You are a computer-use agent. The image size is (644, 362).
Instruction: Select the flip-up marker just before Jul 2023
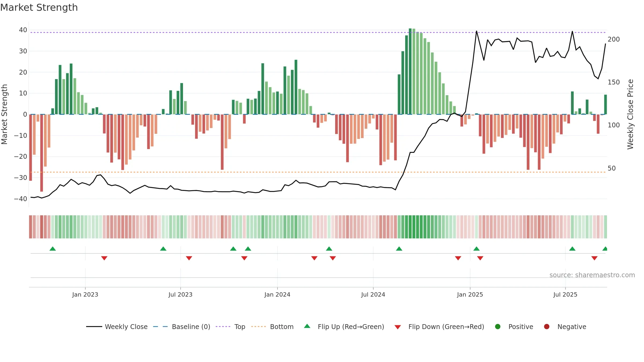(x=163, y=249)
